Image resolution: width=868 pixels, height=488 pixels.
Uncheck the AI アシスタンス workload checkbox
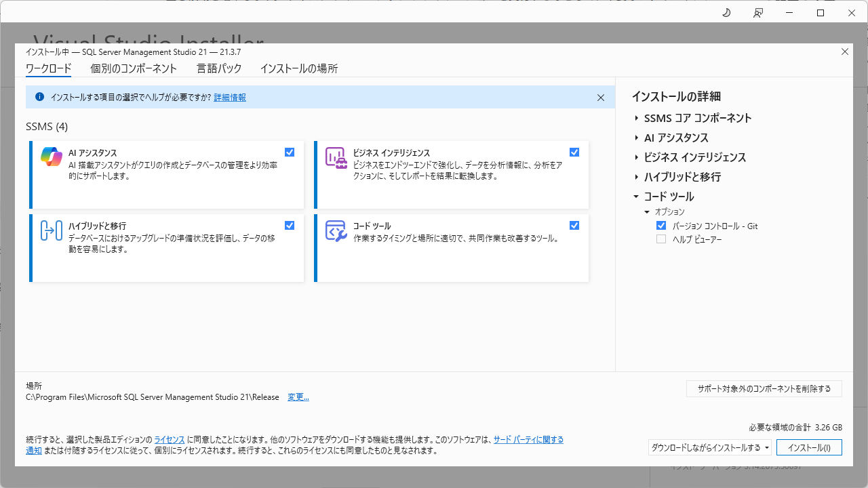click(x=290, y=152)
